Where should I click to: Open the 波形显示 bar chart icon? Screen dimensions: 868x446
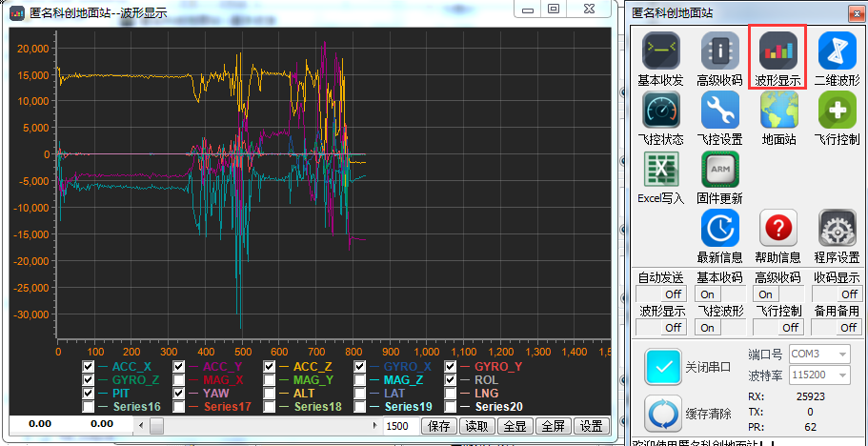777,50
